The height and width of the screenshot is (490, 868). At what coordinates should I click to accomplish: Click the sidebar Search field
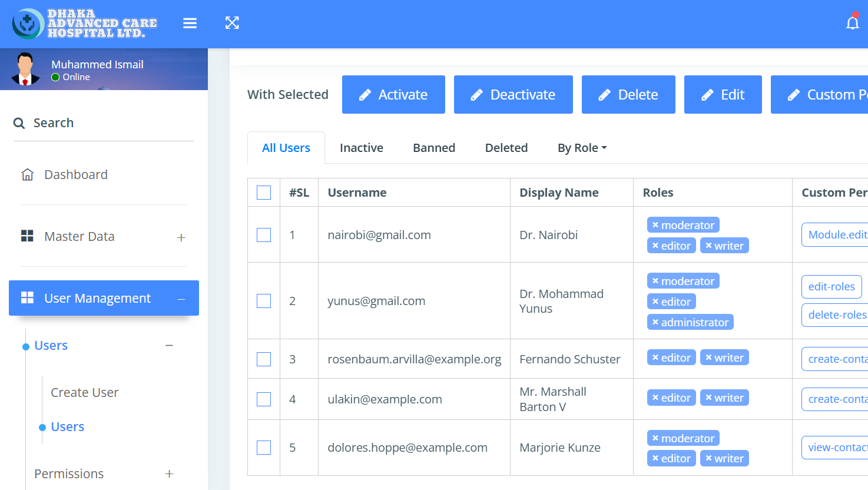click(x=104, y=123)
